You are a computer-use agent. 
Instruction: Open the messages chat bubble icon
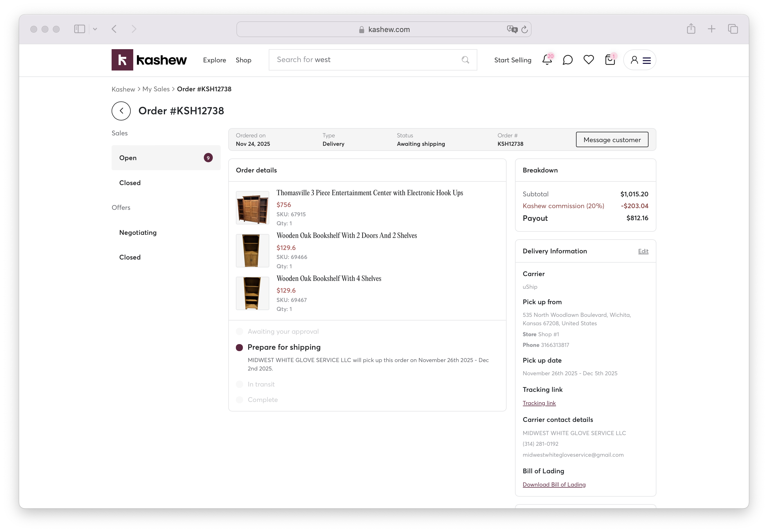(x=567, y=60)
